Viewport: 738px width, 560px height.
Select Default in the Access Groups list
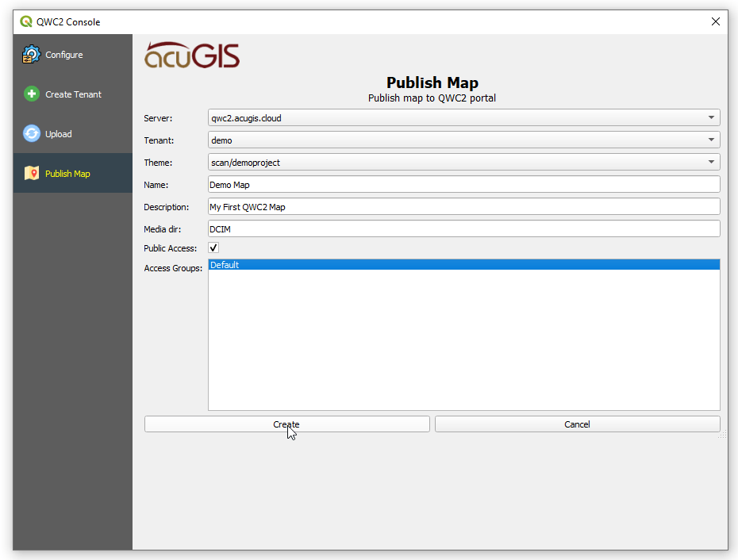463,265
